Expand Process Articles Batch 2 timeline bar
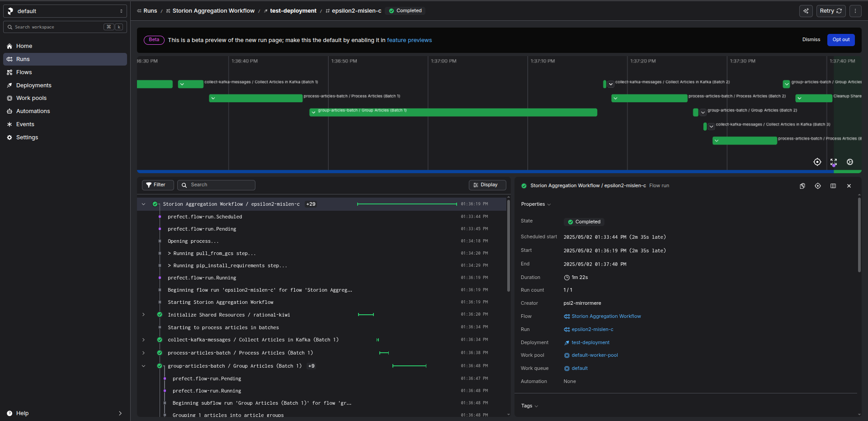 coord(615,98)
